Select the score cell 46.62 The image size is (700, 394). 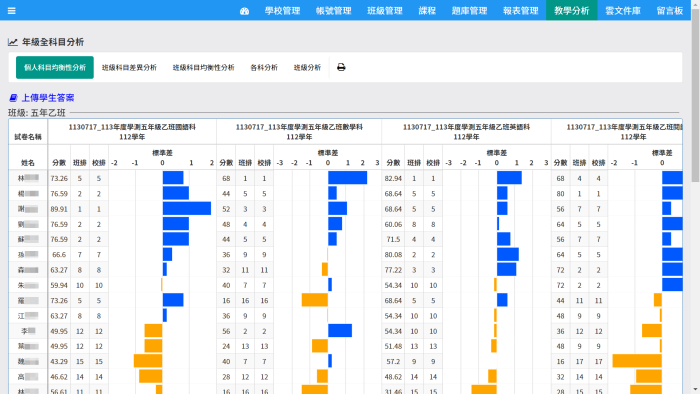(x=59, y=377)
